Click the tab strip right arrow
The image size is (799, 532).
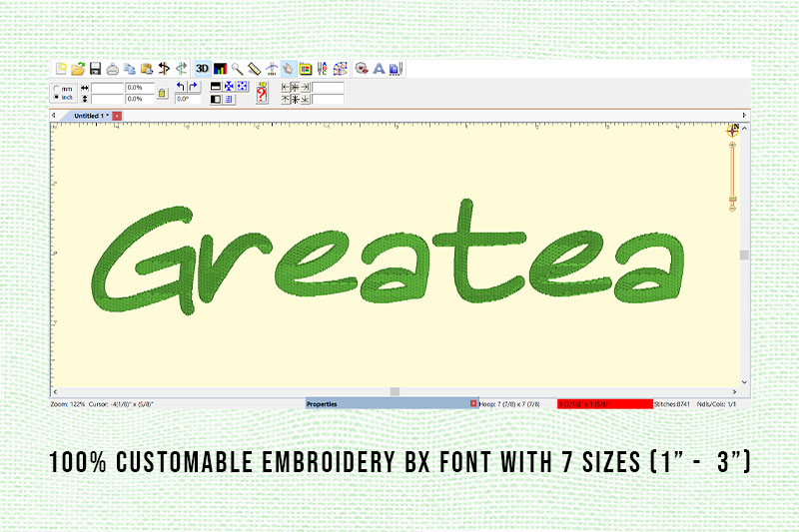coord(744,116)
